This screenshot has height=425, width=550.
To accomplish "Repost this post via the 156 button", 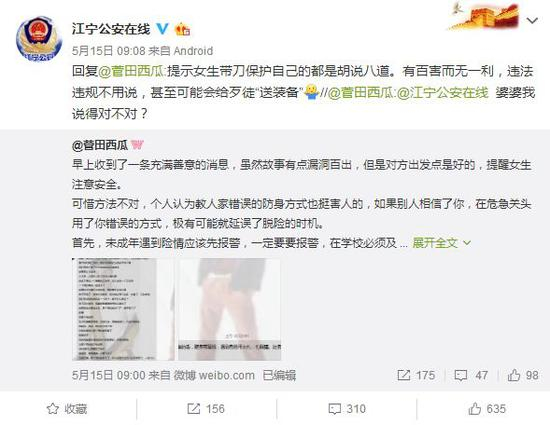I will click(206, 409).
